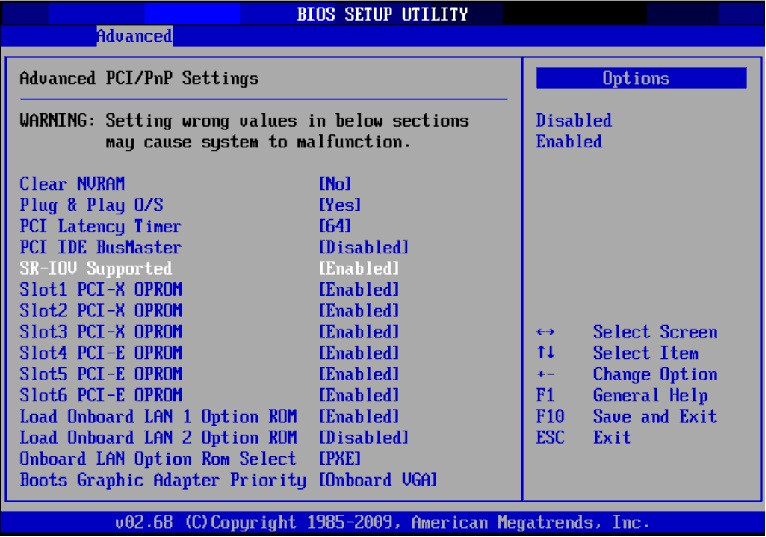Open the Onboard LAN Option Rom Select [PXE] dropdown

tap(338, 458)
